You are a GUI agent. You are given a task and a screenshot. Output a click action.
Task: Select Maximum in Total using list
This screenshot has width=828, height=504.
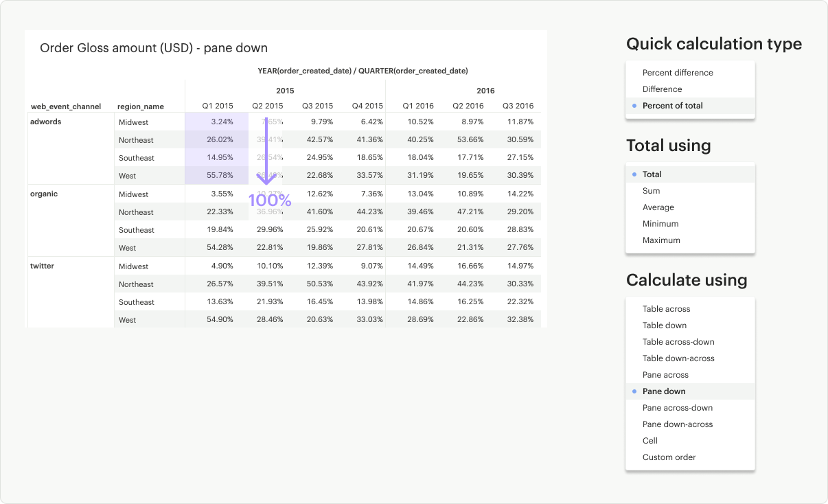click(x=660, y=240)
